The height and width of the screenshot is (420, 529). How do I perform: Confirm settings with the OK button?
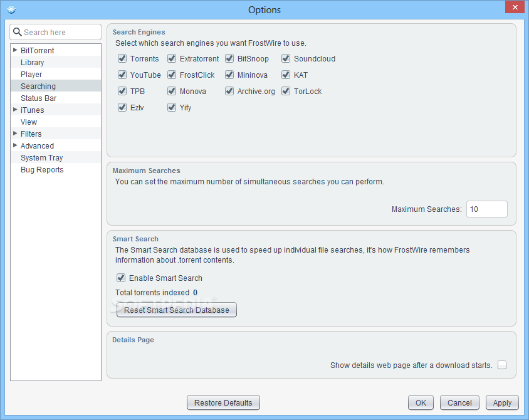click(x=421, y=403)
